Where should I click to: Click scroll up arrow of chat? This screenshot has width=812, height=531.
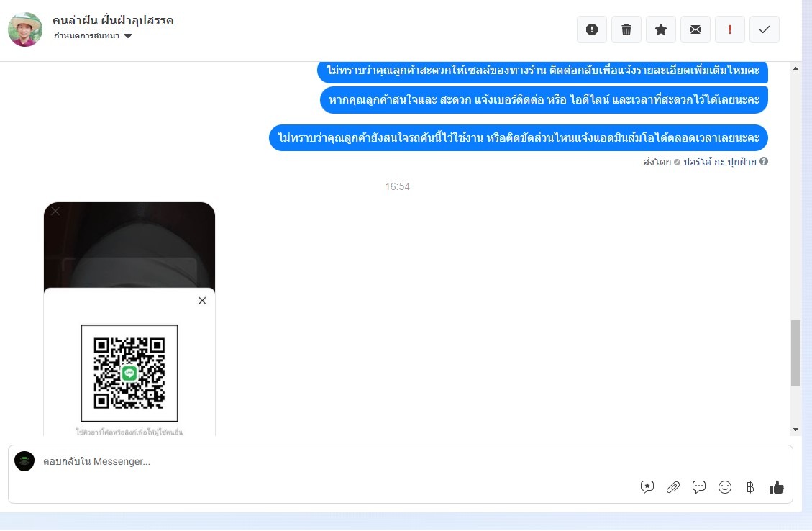pos(795,68)
